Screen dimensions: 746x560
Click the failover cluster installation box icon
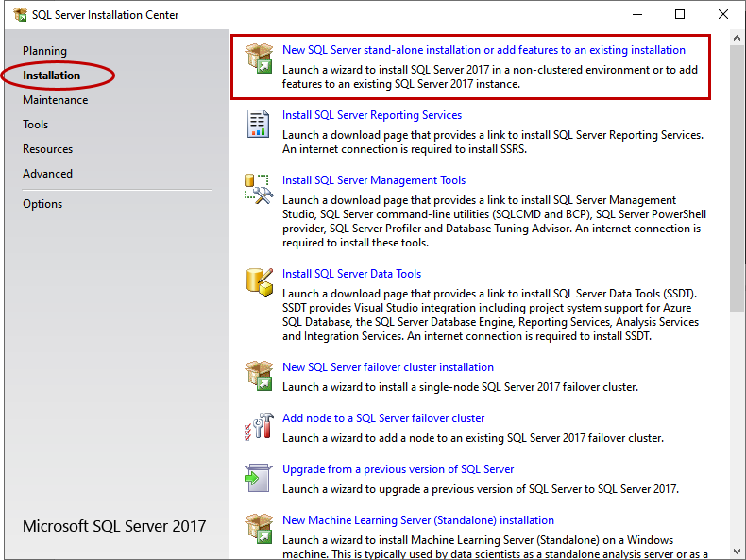coord(259,376)
